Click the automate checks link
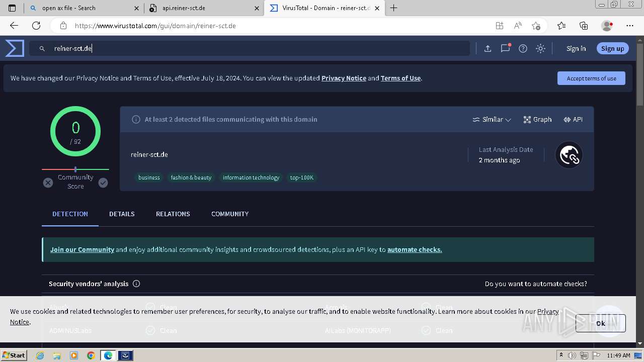Viewport: 644px width, 362px height. pyautogui.click(x=415, y=250)
